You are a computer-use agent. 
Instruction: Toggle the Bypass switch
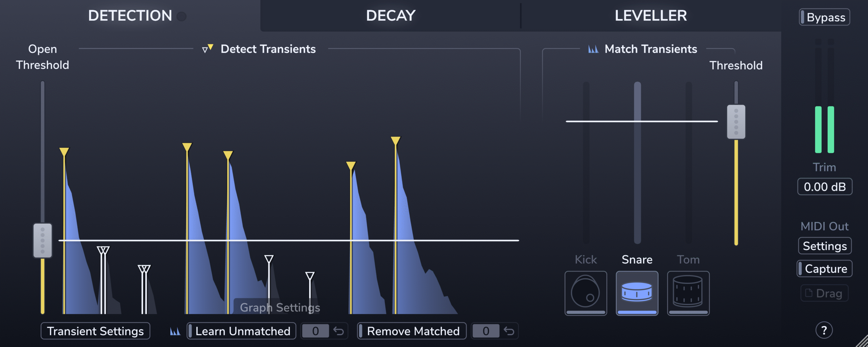(825, 17)
